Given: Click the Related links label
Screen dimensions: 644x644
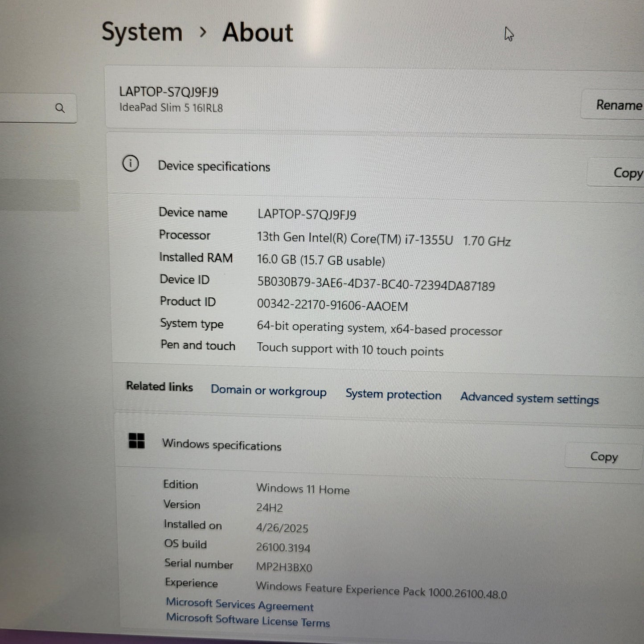Looking at the screenshot, I should (159, 386).
